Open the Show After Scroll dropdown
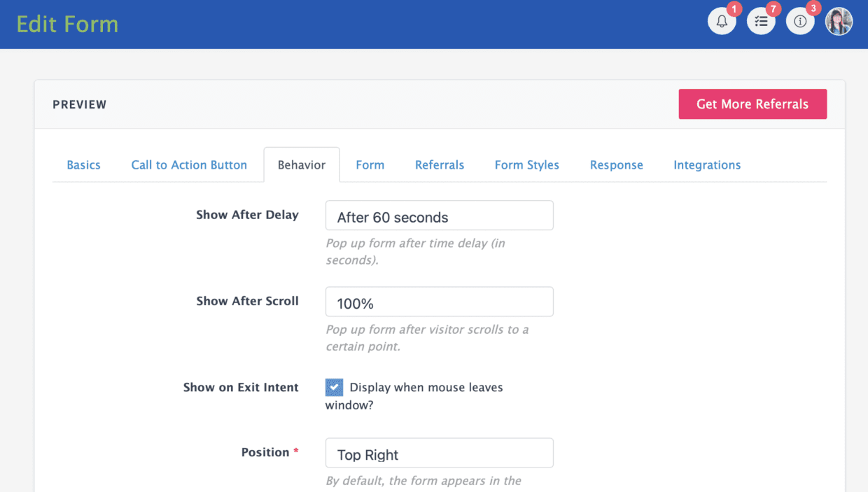This screenshot has height=492, width=868. click(x=440, y=302)
